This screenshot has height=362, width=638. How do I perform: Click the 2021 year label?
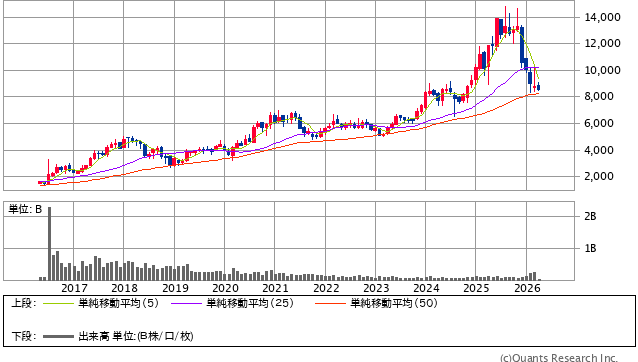275,288
